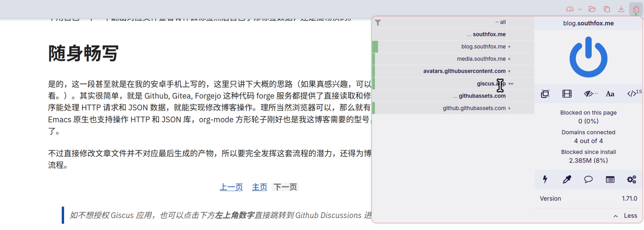Click the filter funnel icon in the domain list
644x230 pixels.
(378, 23)
